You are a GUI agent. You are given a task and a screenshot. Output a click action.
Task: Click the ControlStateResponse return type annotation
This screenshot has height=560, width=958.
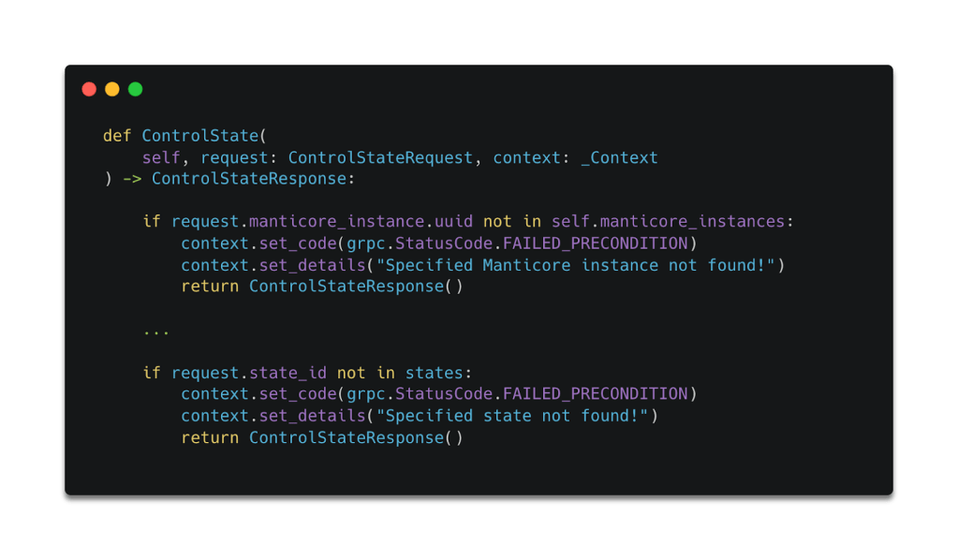[248, 178]
